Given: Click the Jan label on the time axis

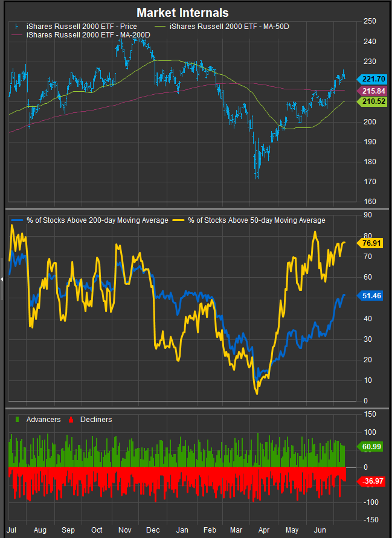Looking at the screenshot, I should [x=182, y=530].
